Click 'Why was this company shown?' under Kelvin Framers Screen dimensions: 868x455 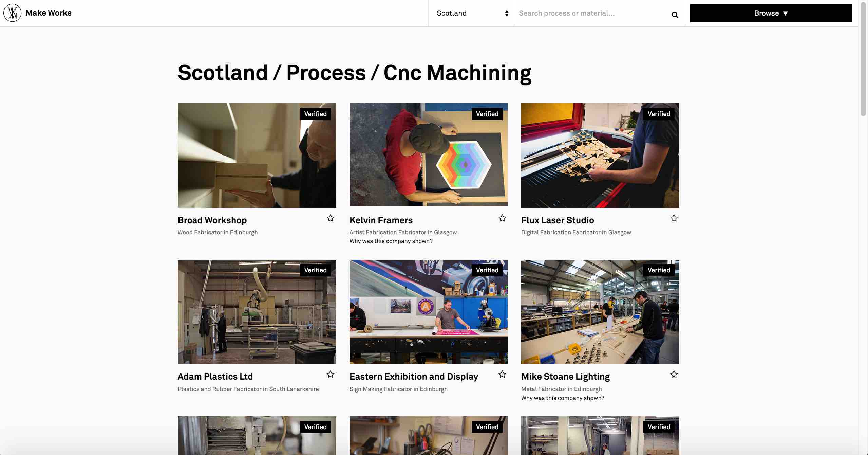point(391,241)
